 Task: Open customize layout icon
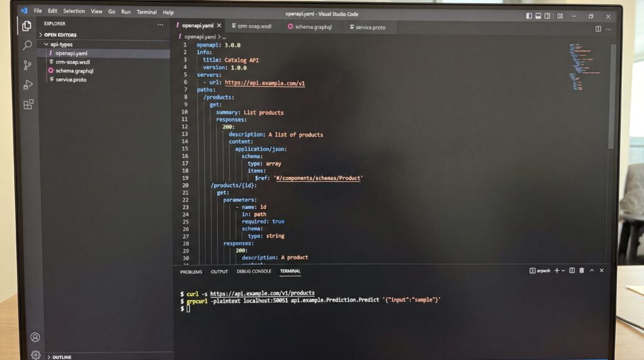pos(560,16)
